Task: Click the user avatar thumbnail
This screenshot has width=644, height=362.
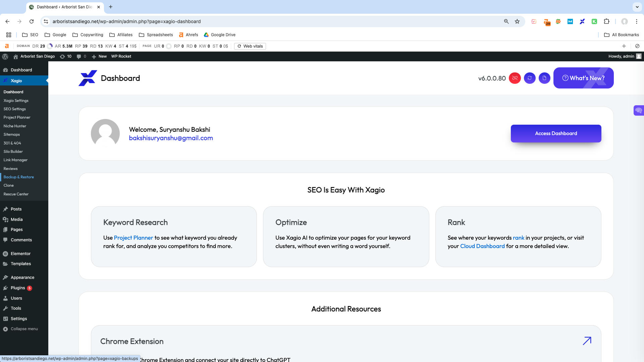Action: coord(105,133)
